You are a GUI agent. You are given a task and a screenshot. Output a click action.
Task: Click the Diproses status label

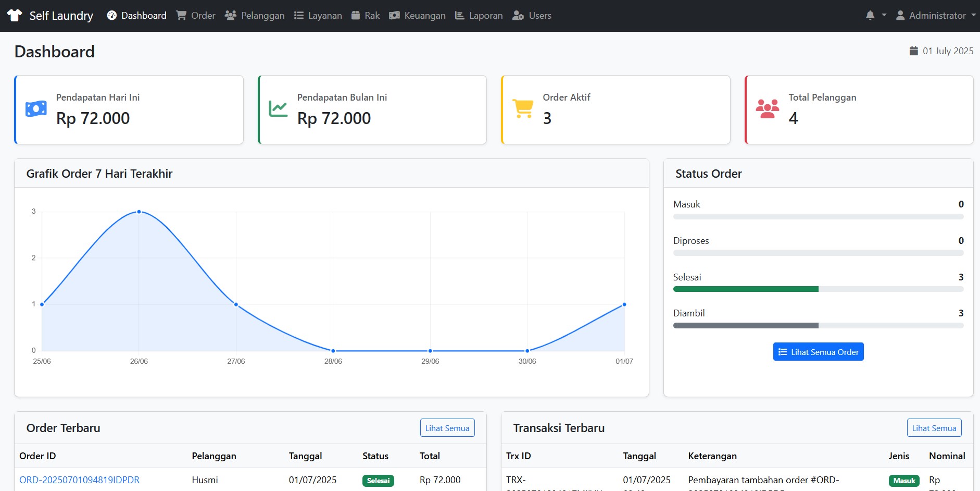[x=691, y=241]
